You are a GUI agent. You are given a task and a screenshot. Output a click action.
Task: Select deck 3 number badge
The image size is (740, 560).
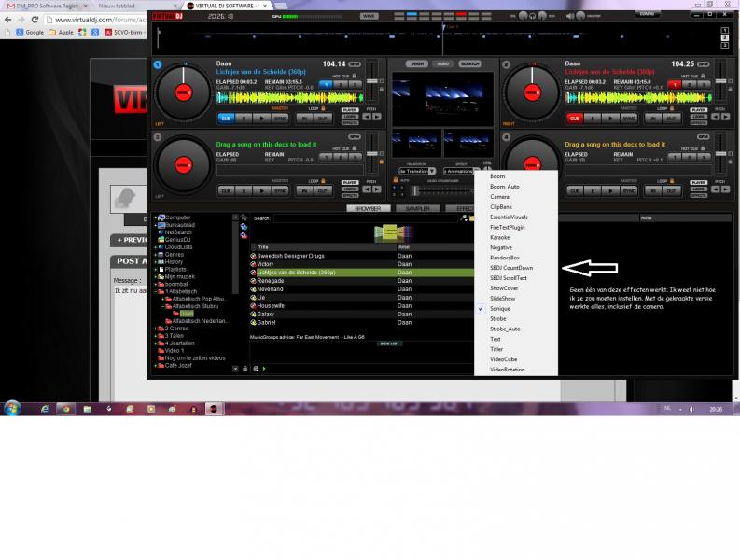[158, 137]
